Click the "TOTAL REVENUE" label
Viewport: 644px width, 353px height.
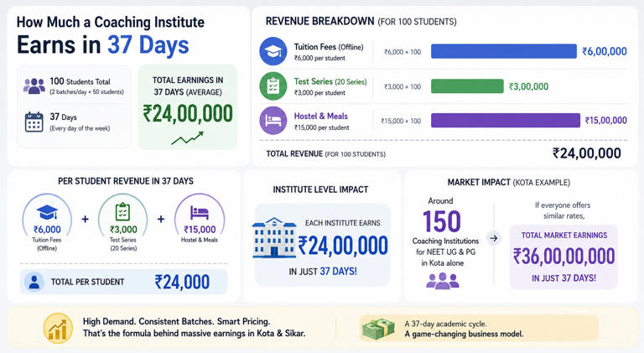[294, 154]
